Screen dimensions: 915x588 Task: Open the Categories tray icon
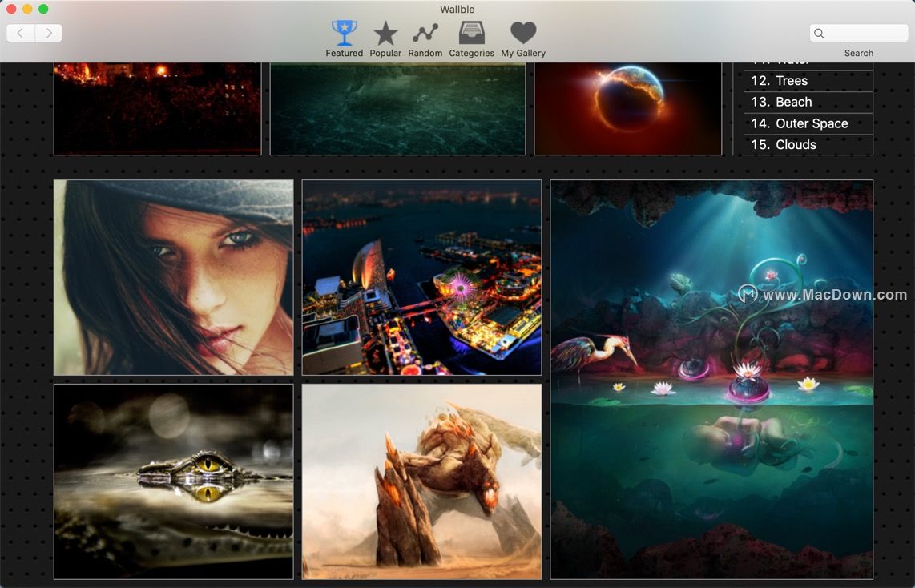pyautogui.click(x=471, y=34)
